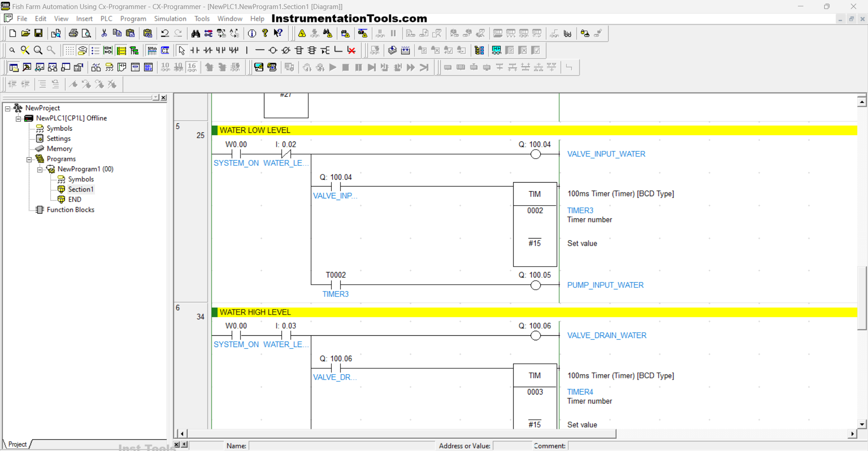The width and height of the screenshot is (868, 451).
Task: Click the About info icon
Action: coord(252,33)
